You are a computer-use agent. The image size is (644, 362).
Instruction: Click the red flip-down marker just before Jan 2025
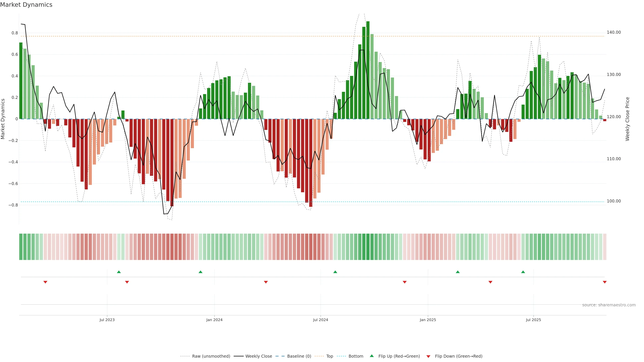pyautogui.click(x=405, y=282)
